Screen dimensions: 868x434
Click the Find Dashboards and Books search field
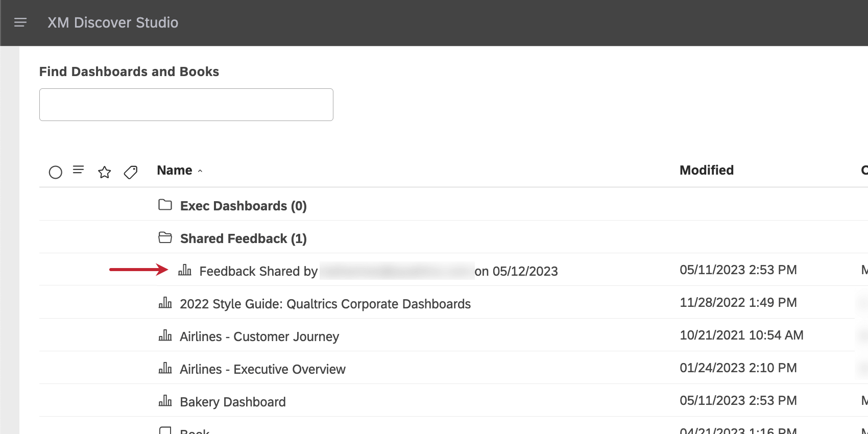point(186,105)
